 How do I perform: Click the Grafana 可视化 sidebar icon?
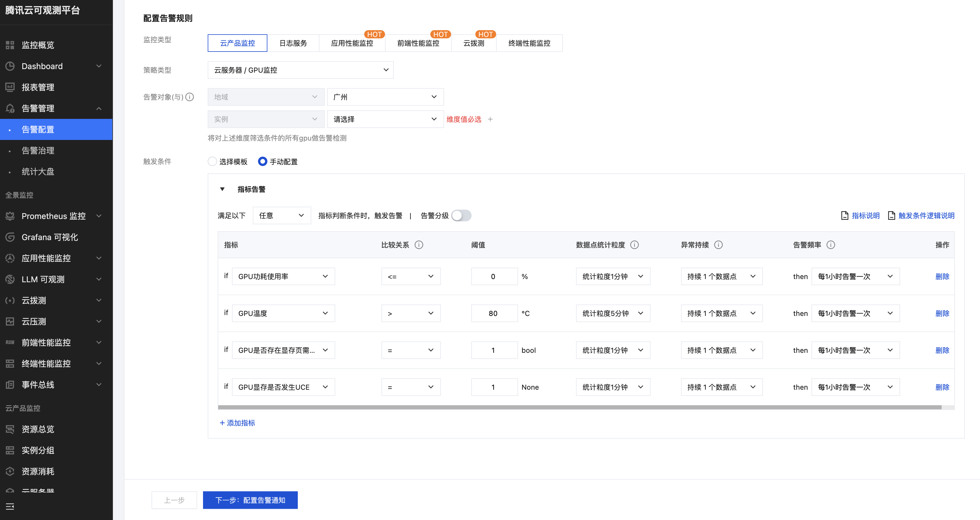[10, 237]
